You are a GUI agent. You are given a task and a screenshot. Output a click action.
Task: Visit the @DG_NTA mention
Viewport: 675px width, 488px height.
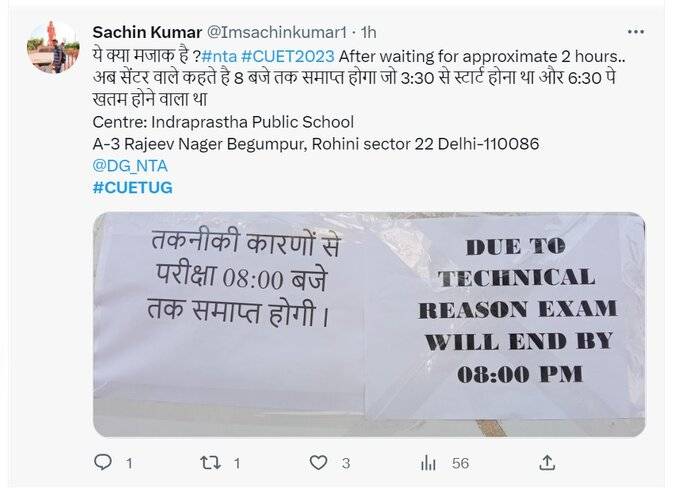point(130,166)
